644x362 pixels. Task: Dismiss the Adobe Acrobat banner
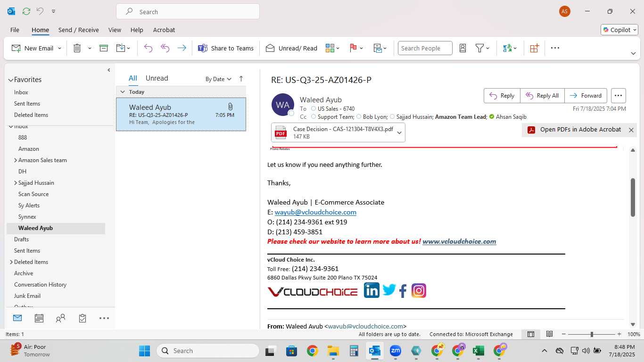click(631, 130)
